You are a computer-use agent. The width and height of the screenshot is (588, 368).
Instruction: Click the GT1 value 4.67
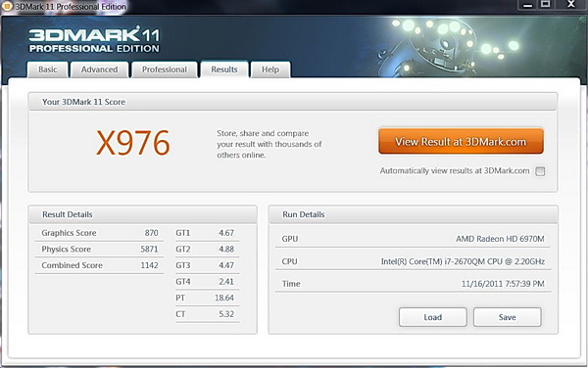tap(226, 233)
